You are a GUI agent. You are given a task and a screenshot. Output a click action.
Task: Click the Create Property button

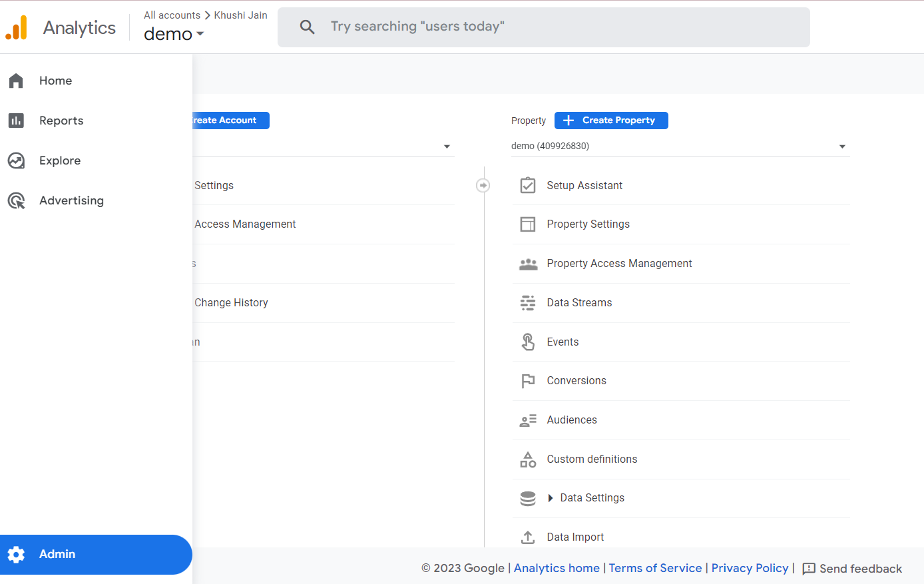pos(611,121)
